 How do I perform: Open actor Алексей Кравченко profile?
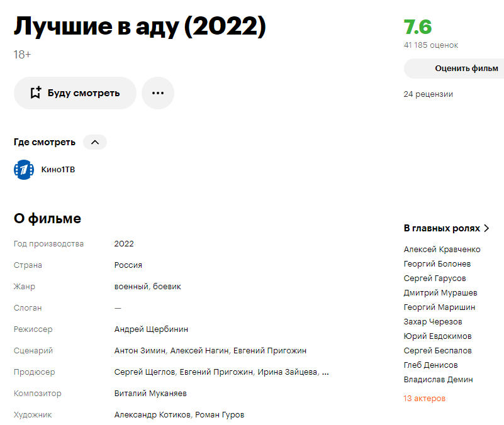(x=442, y=250)
